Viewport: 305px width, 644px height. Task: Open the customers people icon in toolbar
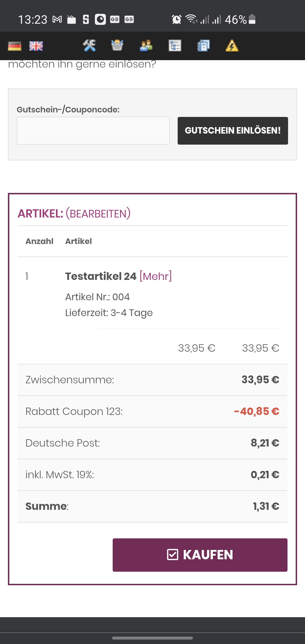click(x=146, y=45)
